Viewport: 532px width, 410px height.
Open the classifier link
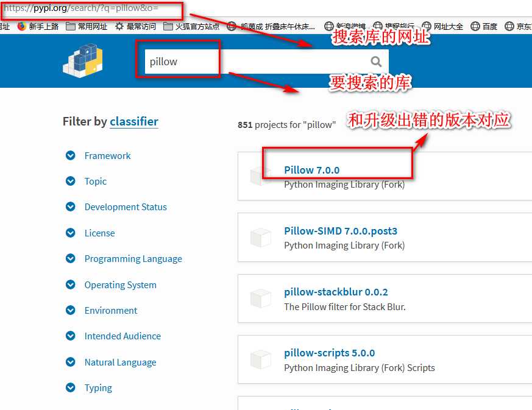(134, 121)
